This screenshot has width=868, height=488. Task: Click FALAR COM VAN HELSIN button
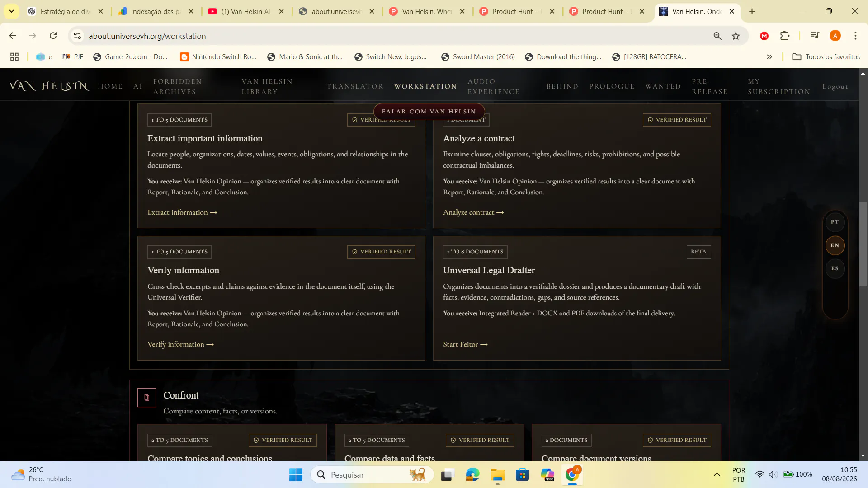pyautogui.click(x=429, y=111)
